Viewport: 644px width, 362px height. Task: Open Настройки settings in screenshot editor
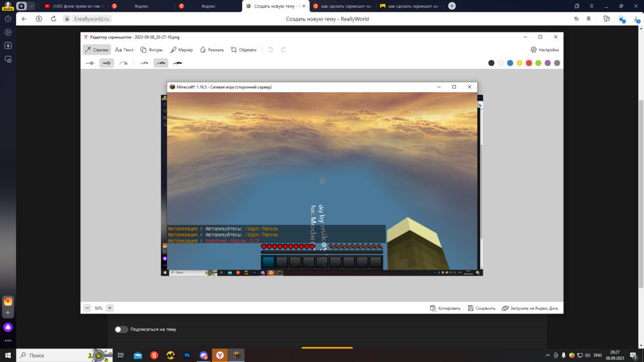545,50
